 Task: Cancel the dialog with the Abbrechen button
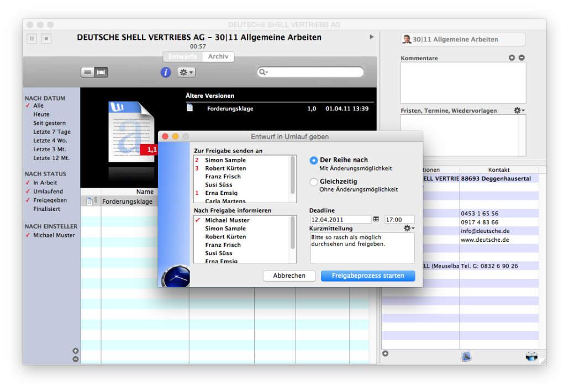[289, 276]
